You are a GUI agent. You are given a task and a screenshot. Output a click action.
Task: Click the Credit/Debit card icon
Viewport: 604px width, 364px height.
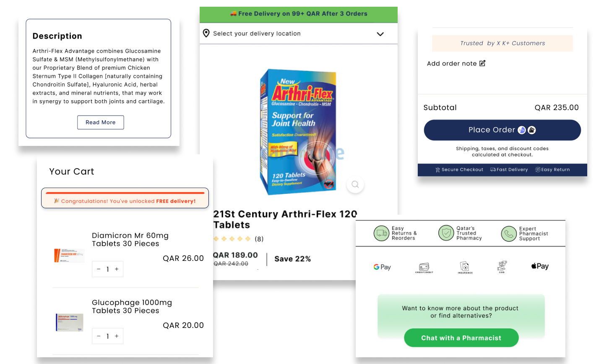[424, 268]
